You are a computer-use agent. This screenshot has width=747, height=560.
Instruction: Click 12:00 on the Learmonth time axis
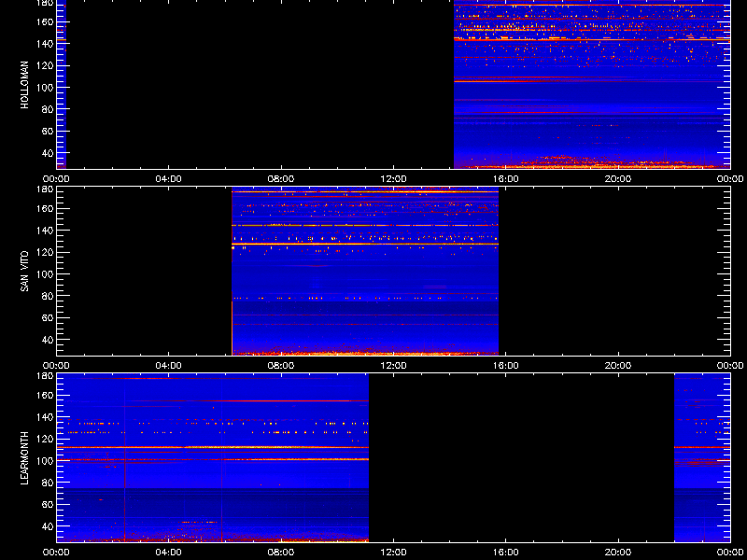click(393, 553)
